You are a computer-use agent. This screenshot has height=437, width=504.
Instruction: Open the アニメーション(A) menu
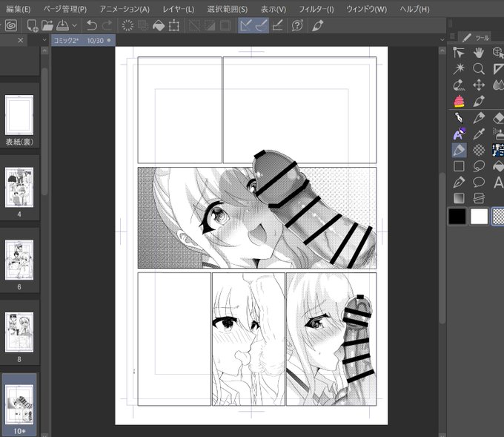point(125,10)
